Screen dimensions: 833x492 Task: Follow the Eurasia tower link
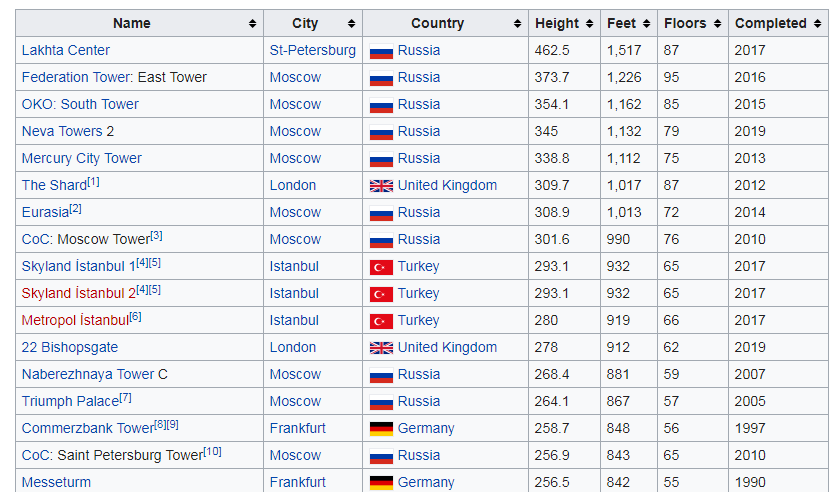click(45, 213)
